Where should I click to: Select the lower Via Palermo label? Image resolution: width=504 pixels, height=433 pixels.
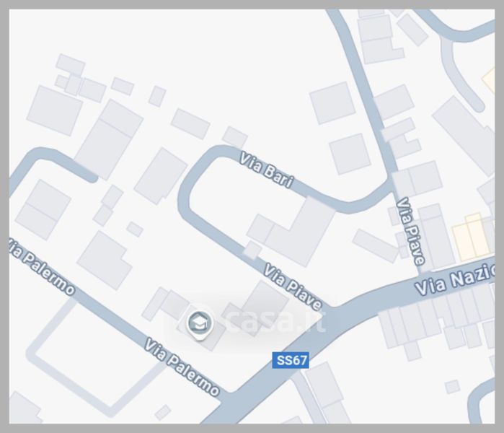[182, 367]
